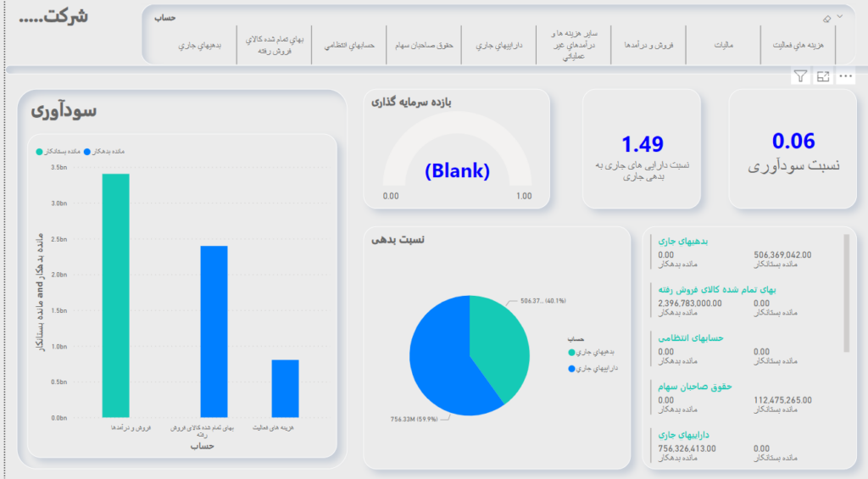The height and width of the screenshot is (479, 868).
Task: Click the بدهیهای جاری heading in the card list
Action: [x=682, y=242]
